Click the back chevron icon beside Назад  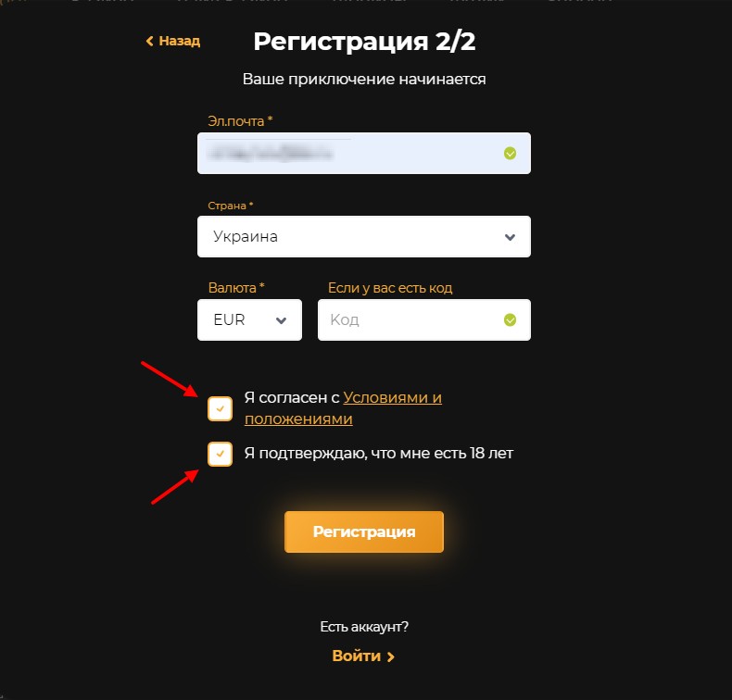149,41
